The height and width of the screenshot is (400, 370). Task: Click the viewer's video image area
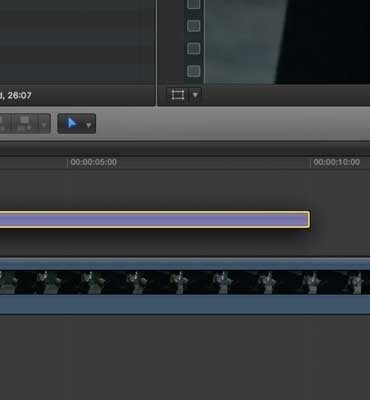click(287, 42)
